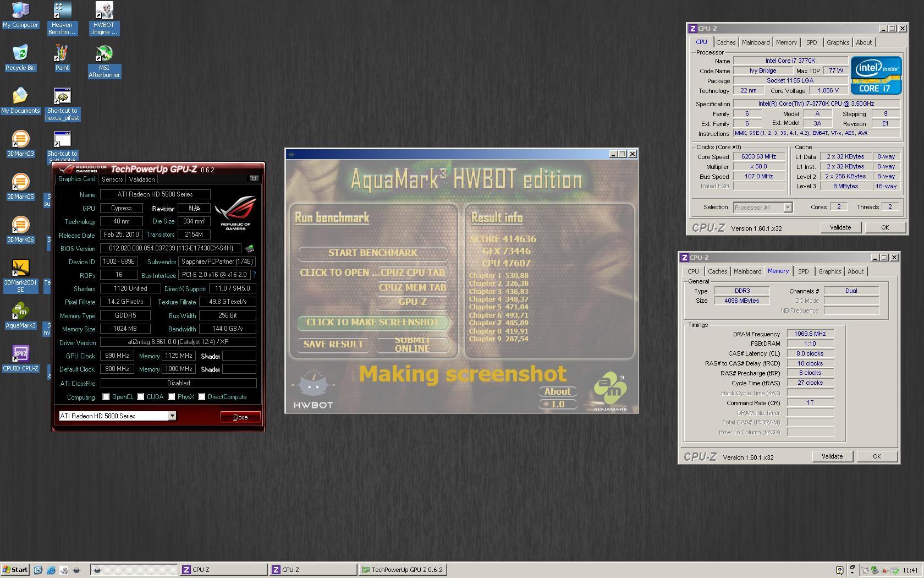This screenshot has width=924, height=578.
Task: Click CPUZ MEM TAB button in AquaMark
Action: (x=412, y=287)
